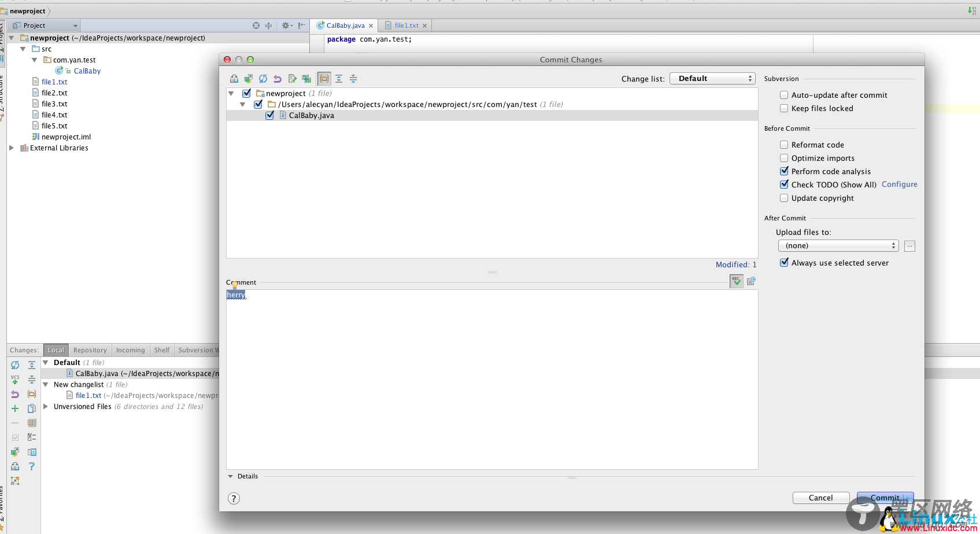
Task: Open the Change list Default dropdown
Action: pyautogui.click(x=712, y=79)
